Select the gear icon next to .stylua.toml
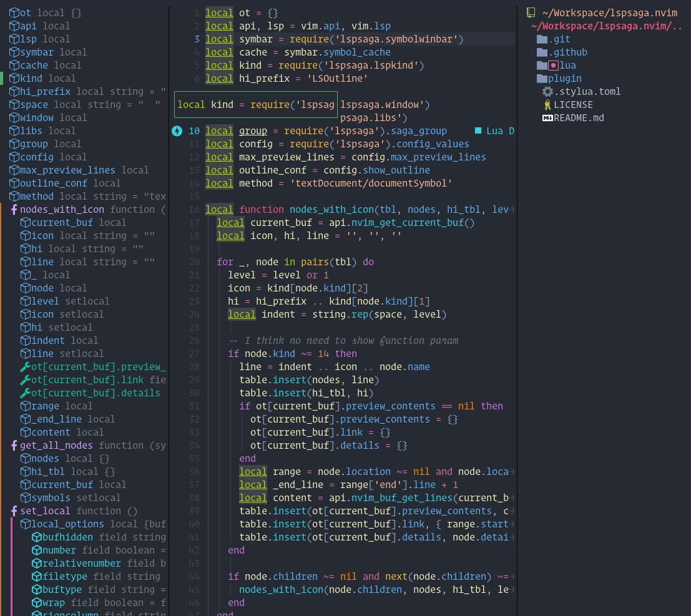This screenshot has width=691, height=616. tap(546, 91)
